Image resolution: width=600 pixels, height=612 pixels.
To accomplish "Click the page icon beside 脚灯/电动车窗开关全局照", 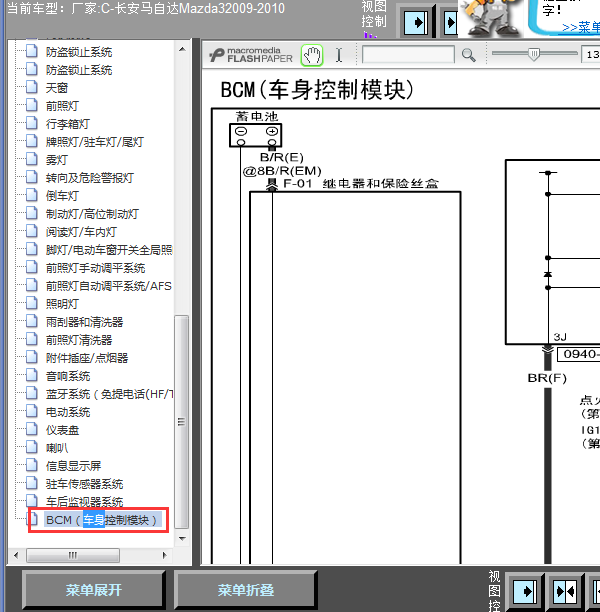I will click(x=32, y=249).
